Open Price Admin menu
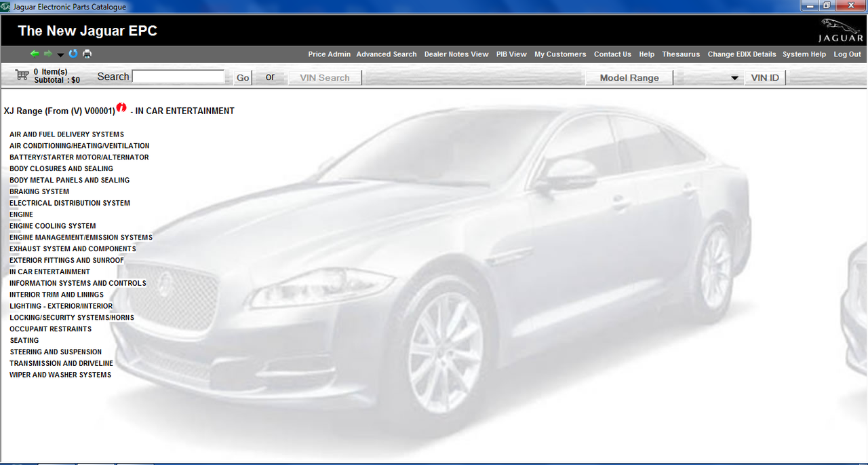 (330, 54)
